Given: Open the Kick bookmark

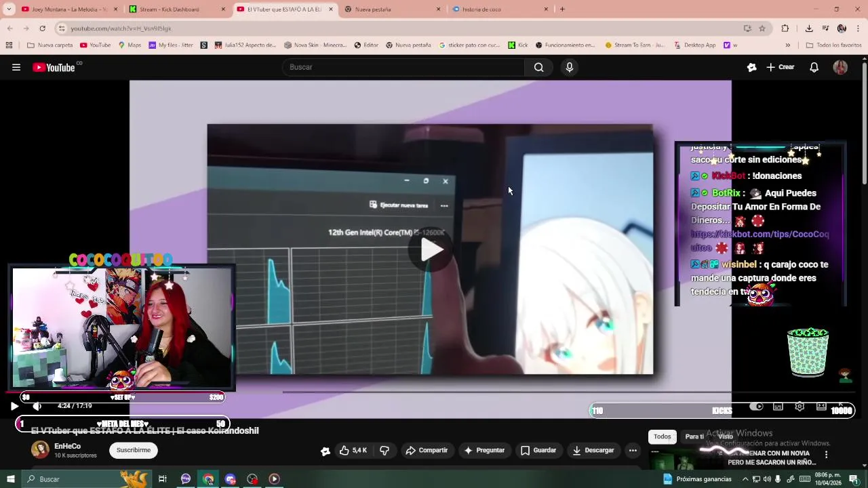Looking at the screenshot, I should tap(518, 45).
